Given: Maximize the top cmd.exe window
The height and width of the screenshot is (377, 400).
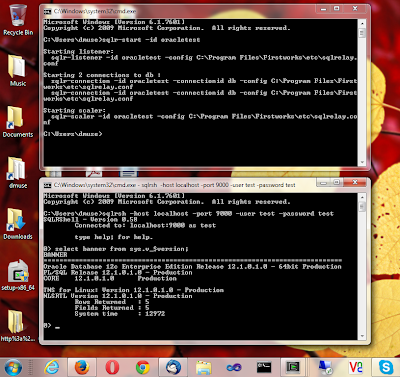Looking at the screenshot, I should coord(337,8).
